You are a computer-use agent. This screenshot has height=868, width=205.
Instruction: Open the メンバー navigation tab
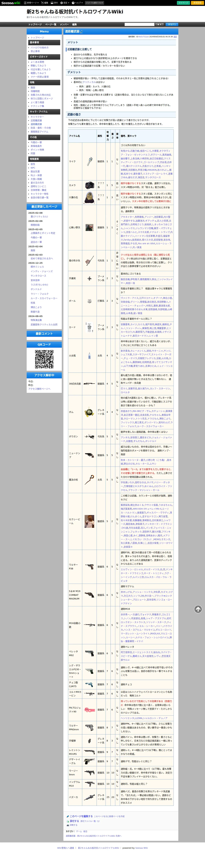coord(64,25)
